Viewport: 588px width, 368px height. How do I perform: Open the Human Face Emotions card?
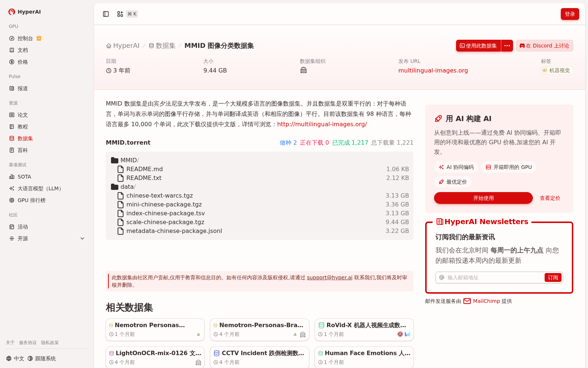tap(364, 357)
